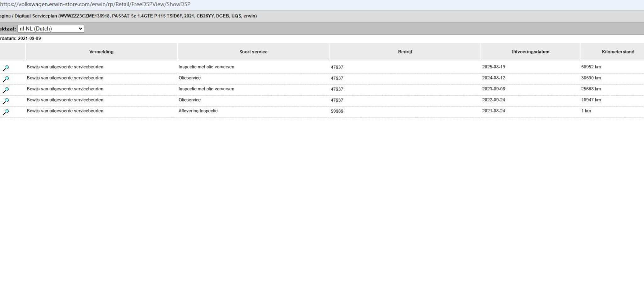Click the erwin-store URL in address bar
Image resolution: width=644 pixels, height=302 pixels.
click(x=95, y=4)
